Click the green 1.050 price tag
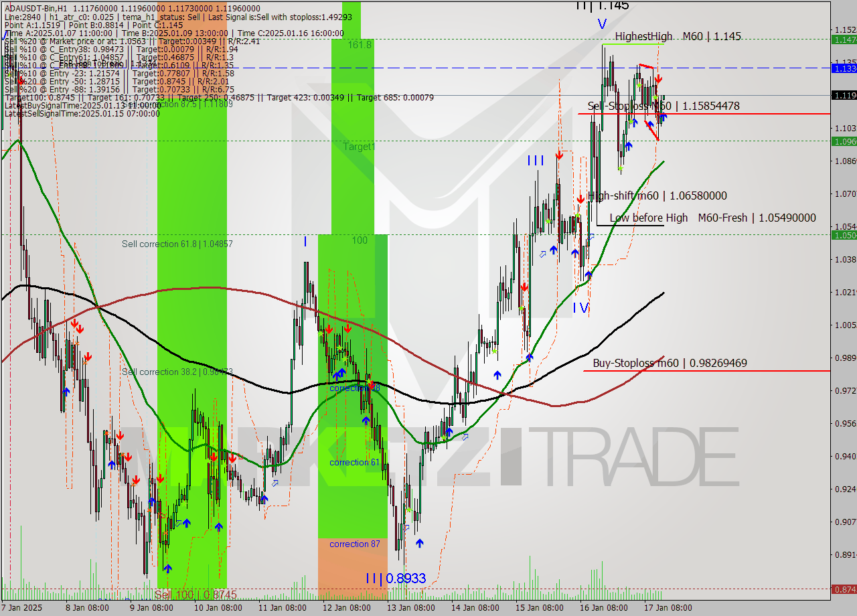The width and height of the screenshot is (857, 616). tap(844, 234)
